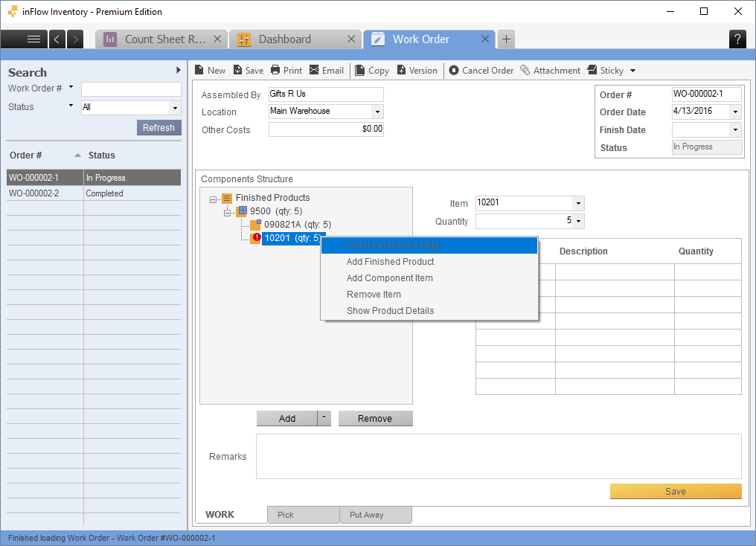Click the 9500 product icon
Image resolution: width=756 pixels, height=546 pixels.
point(243,211)
